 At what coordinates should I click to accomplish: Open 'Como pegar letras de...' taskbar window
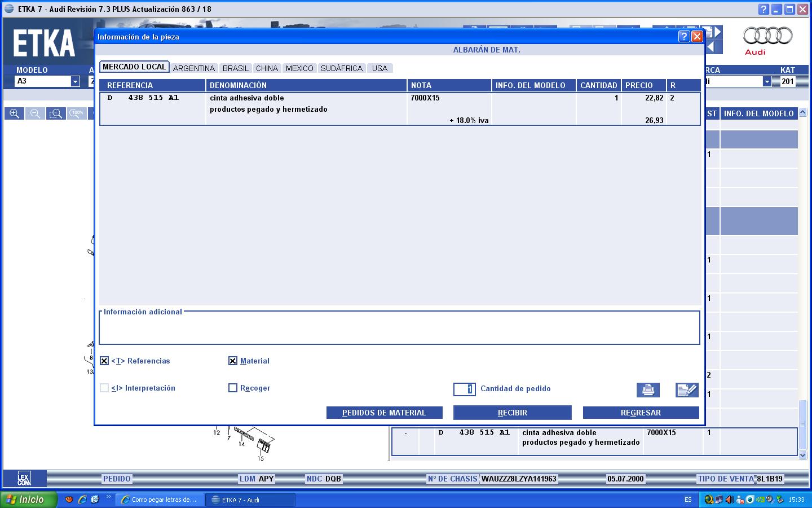(159, 500)
